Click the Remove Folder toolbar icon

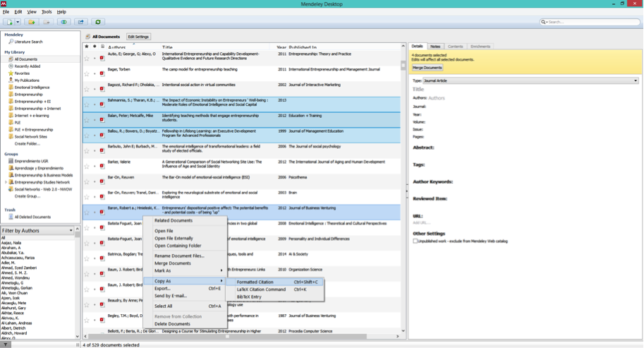coord(47,22)
